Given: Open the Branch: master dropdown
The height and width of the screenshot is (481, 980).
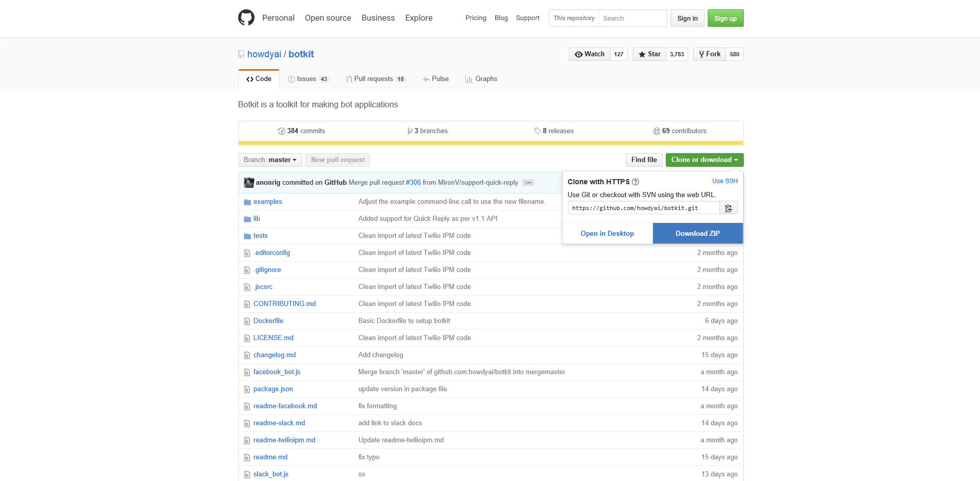Looking at the screenshot, I should tap(270, 160).
